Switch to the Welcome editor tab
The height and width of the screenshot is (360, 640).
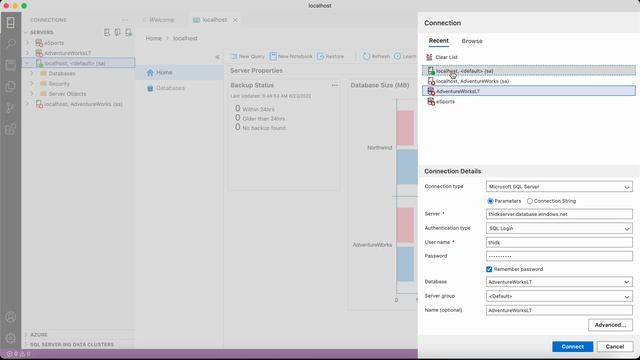(x=162, y=20)
